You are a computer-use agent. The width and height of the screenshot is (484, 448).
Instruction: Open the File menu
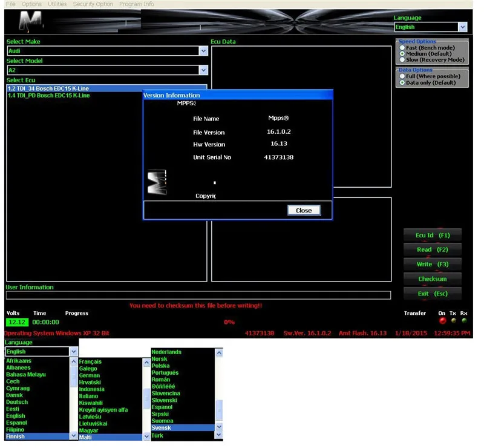[x=10, y=4]
